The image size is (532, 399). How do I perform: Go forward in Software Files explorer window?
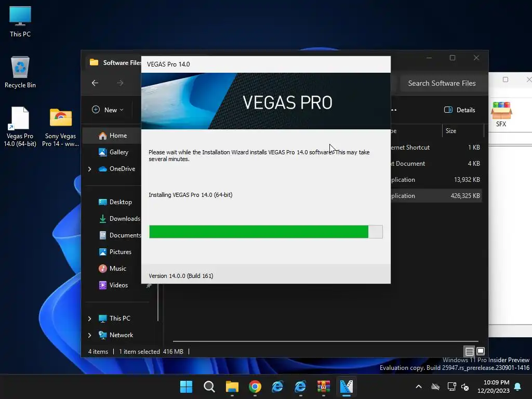click(x=120, y=83)
